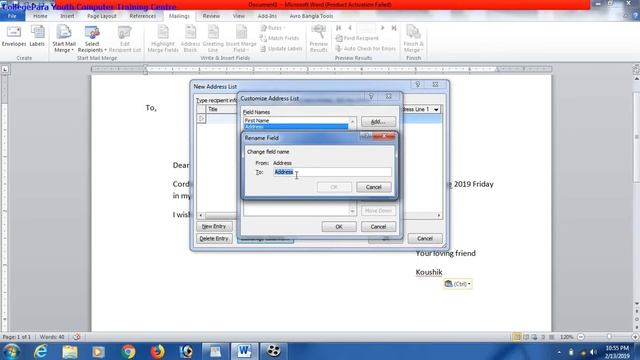Open Finish & Merge dropdown
The image size is (640, 360).
pyautogui.click(x=413, y=39)
